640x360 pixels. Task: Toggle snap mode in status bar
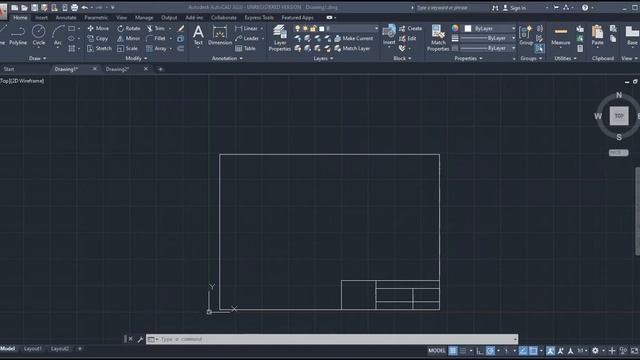click(463, 351)
